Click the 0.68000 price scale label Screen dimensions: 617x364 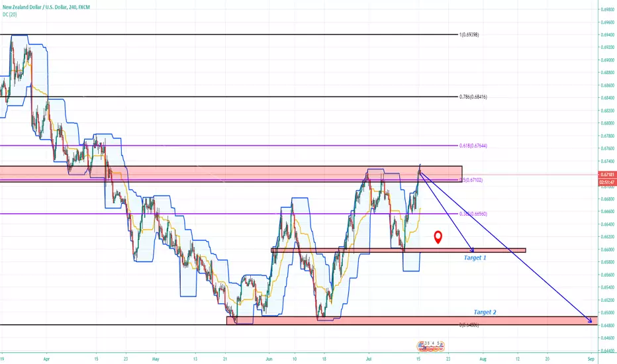pyautogui.click(x=608, y=123)
